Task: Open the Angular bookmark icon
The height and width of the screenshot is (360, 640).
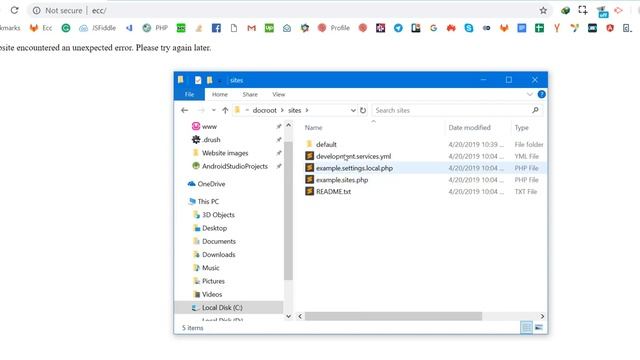Action: coord(610,28)
